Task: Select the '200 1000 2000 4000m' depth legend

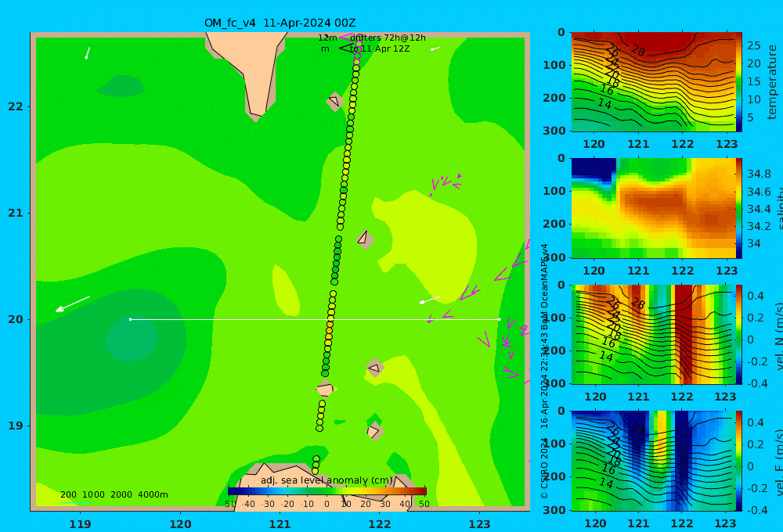Action: tap(114, 494)
